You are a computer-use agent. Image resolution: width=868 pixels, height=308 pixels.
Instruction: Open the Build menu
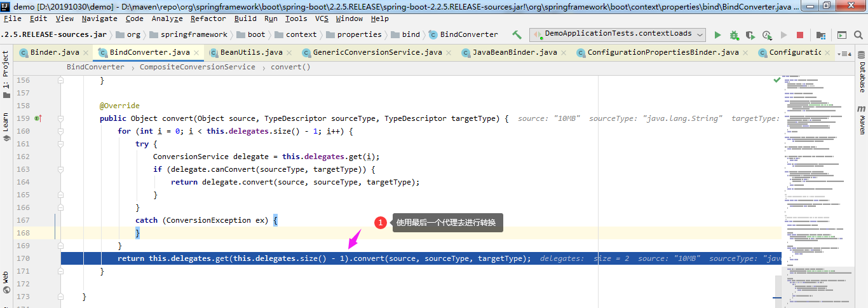(x=245, y=18)
